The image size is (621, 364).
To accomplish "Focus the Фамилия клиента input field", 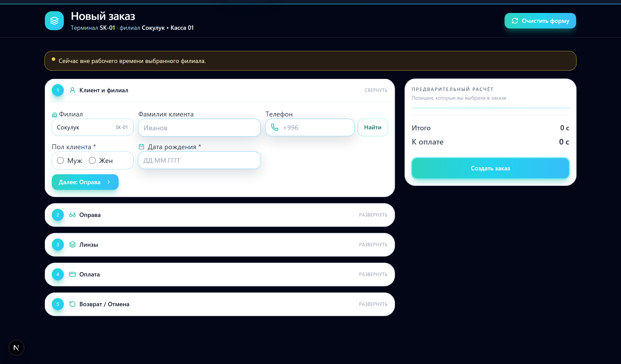I will pyautogui.click(x=199, y=128).
